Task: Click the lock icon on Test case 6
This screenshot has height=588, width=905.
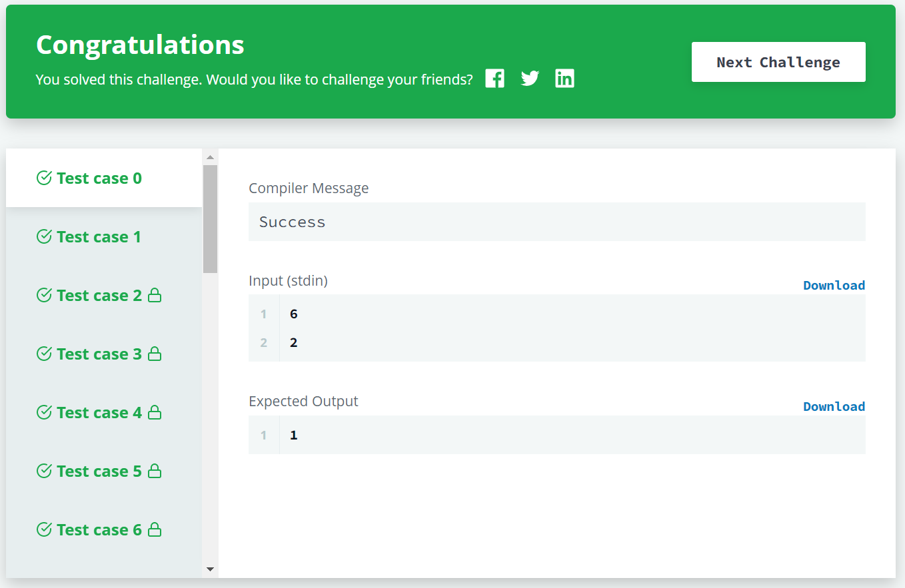Action: [155, 529]
